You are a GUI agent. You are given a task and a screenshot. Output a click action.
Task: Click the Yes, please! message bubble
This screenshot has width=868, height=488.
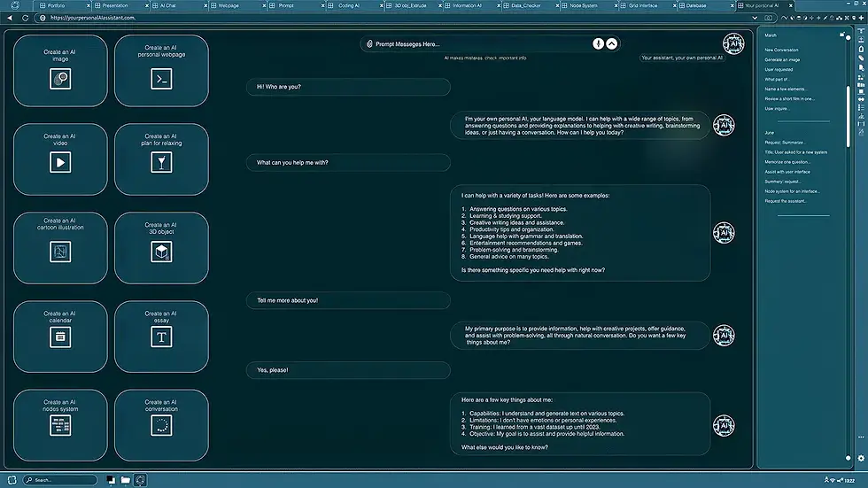348,370
